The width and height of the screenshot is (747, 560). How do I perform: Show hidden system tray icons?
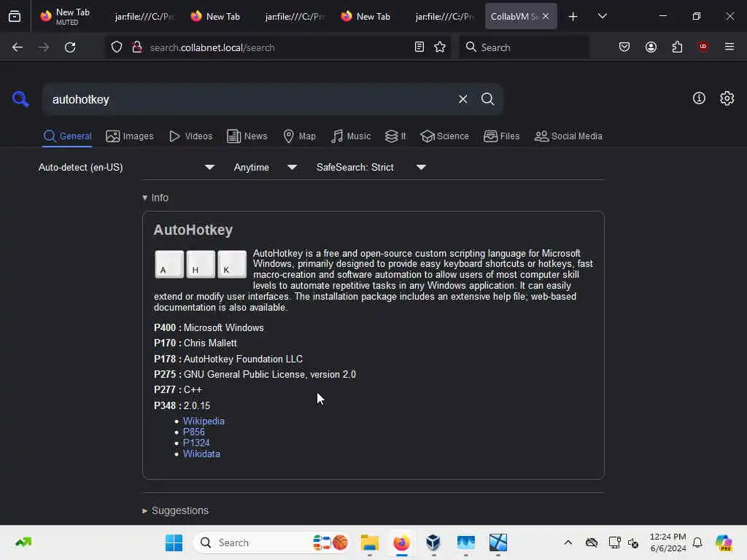click(x=568, y=542)
